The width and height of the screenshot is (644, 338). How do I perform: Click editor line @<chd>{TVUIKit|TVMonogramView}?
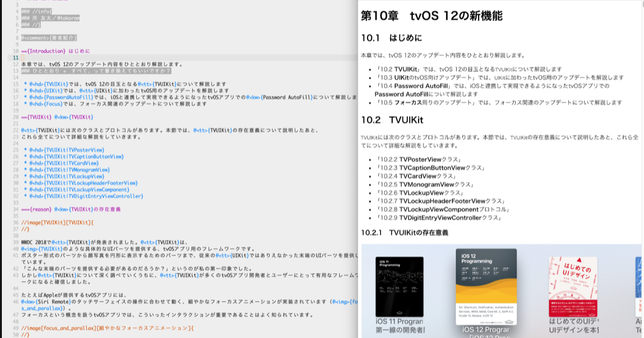[67, 170]
